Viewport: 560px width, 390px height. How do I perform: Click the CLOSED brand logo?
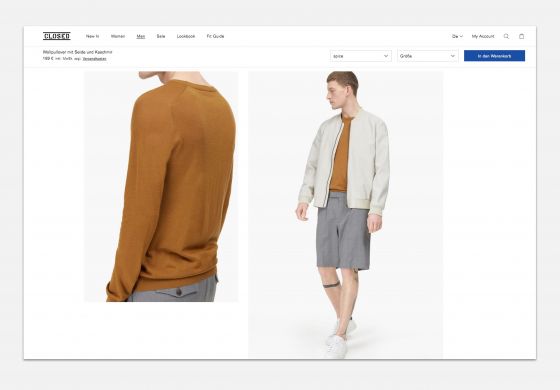point(57,36)
